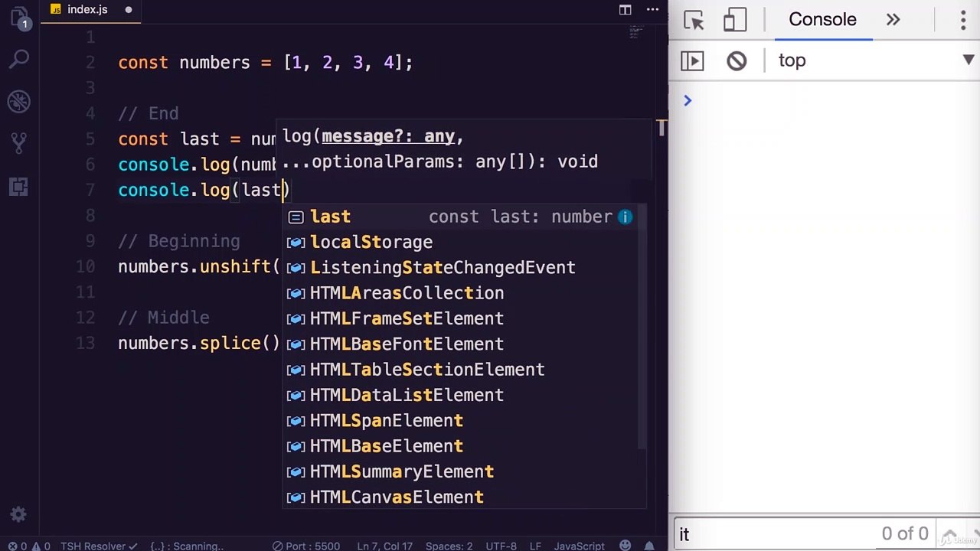Click the editor minimap
Image resolution: width=980 pixels, height=551 pixels.
tap(635, 33)
